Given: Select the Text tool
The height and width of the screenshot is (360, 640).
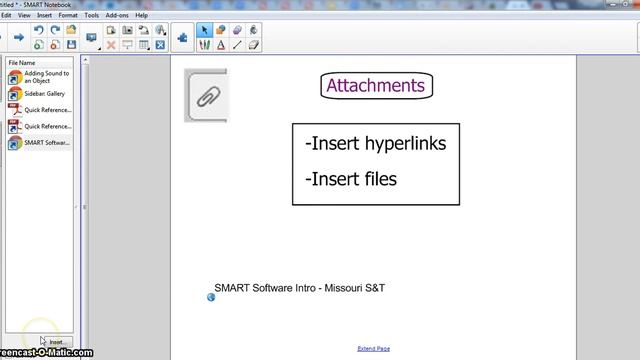Looking at the screenshot, I should click(x=221, y=45).
